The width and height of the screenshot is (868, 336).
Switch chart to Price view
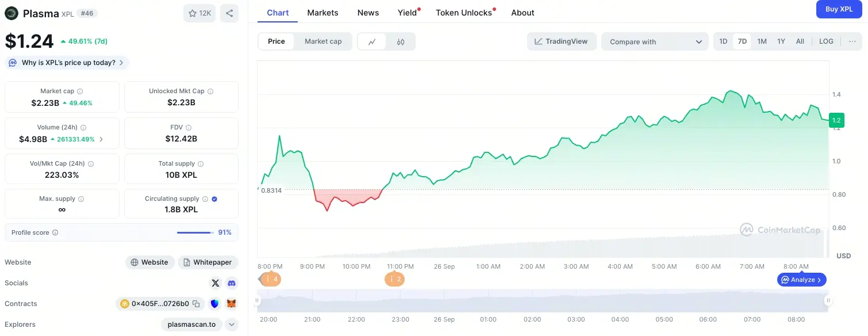pyautogui.click(x=276, y=41)
